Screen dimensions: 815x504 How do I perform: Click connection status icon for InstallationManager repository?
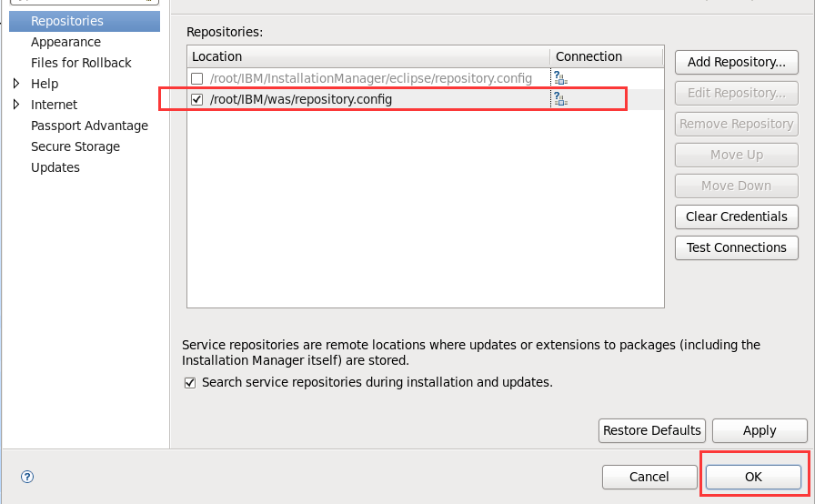click(560, 78)
